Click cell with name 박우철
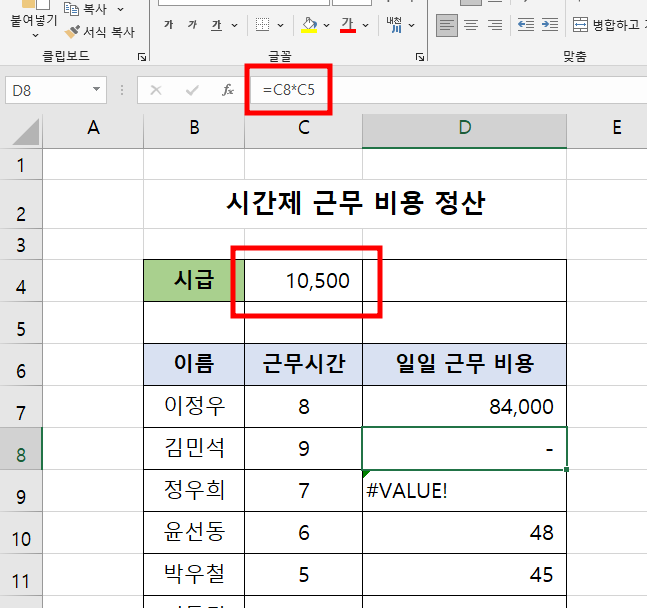 (x=194, y=575)
